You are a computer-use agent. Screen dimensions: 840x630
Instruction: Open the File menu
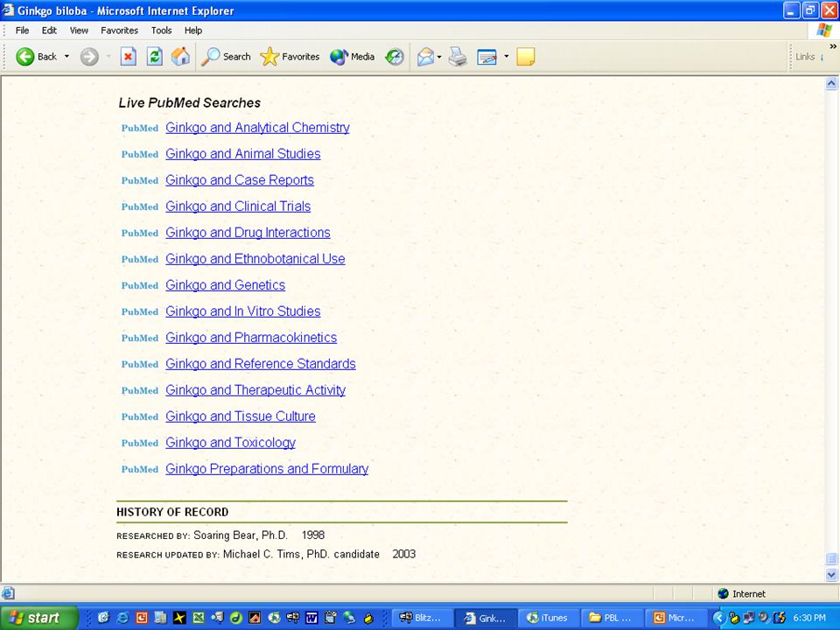click(x=22, y=31)
